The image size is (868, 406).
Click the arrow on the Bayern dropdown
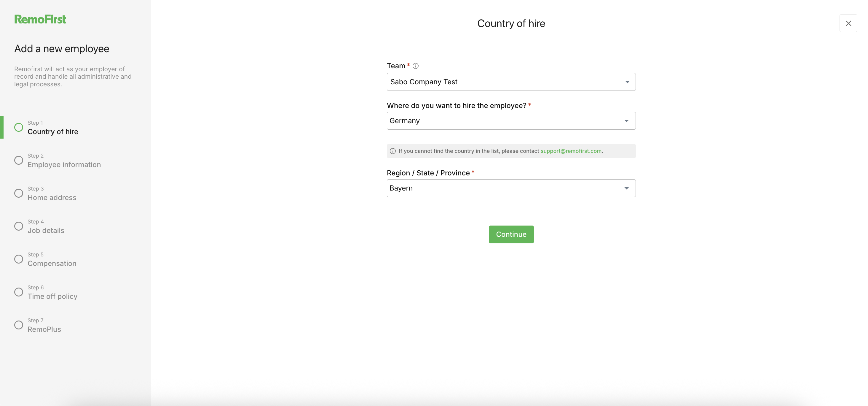626,188
